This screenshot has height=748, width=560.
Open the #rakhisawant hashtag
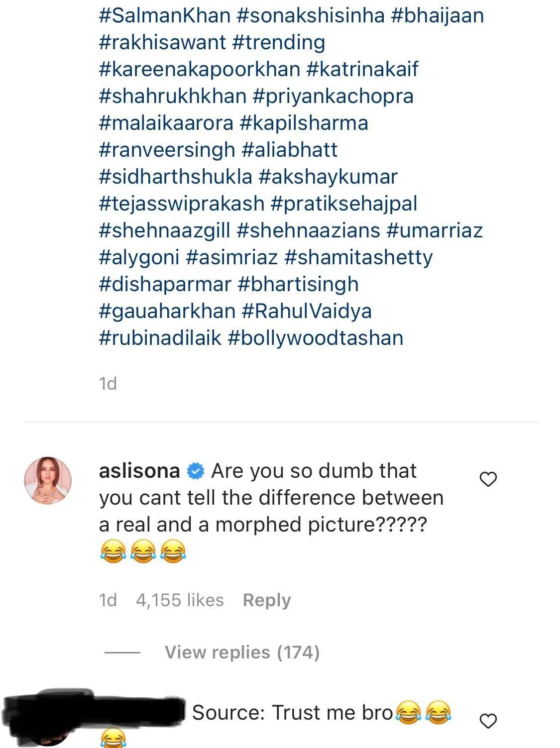[x=162, y=42]
